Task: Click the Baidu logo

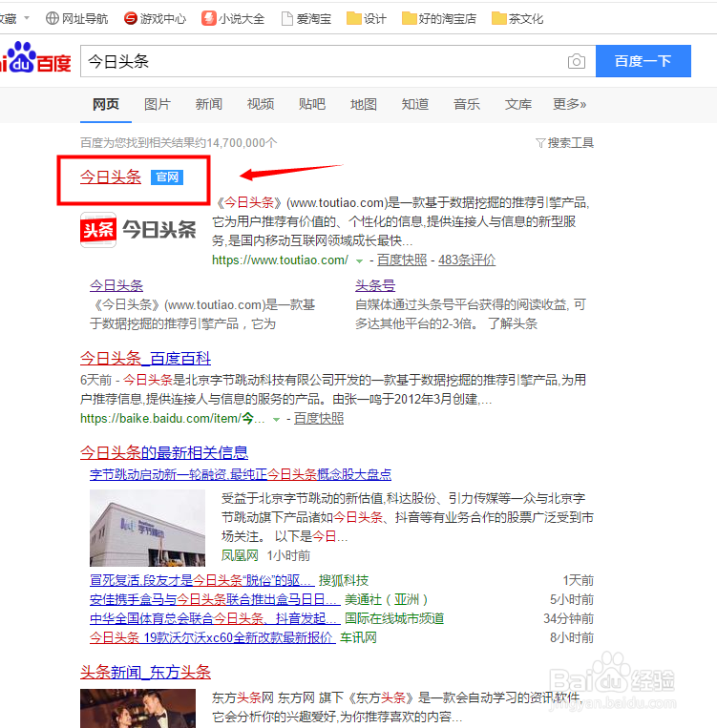Action: 36,57
